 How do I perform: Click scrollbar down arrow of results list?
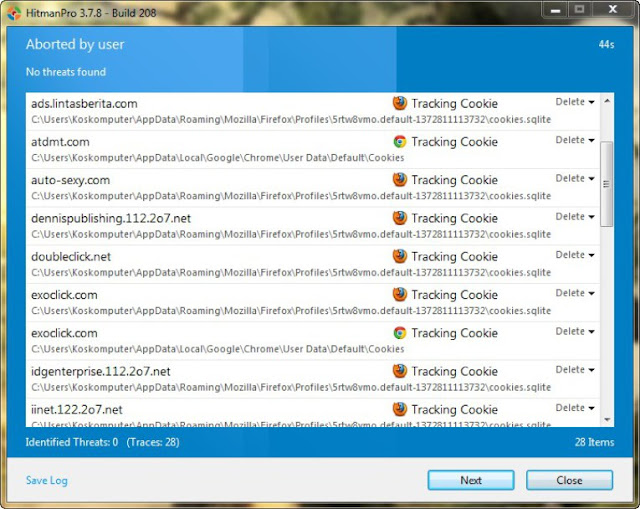[x=607, y=419]
